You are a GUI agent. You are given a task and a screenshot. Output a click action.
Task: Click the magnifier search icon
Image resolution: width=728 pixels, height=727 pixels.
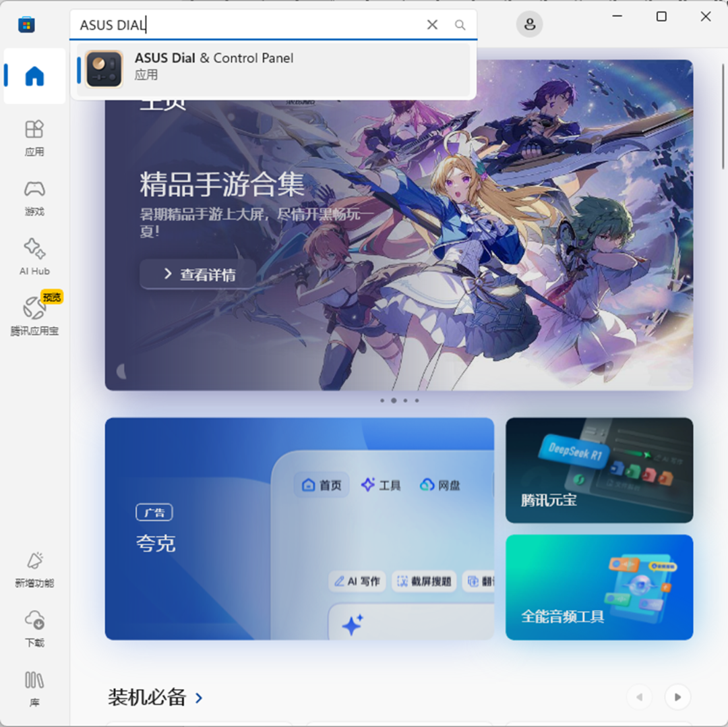click(x=460, y=25)
